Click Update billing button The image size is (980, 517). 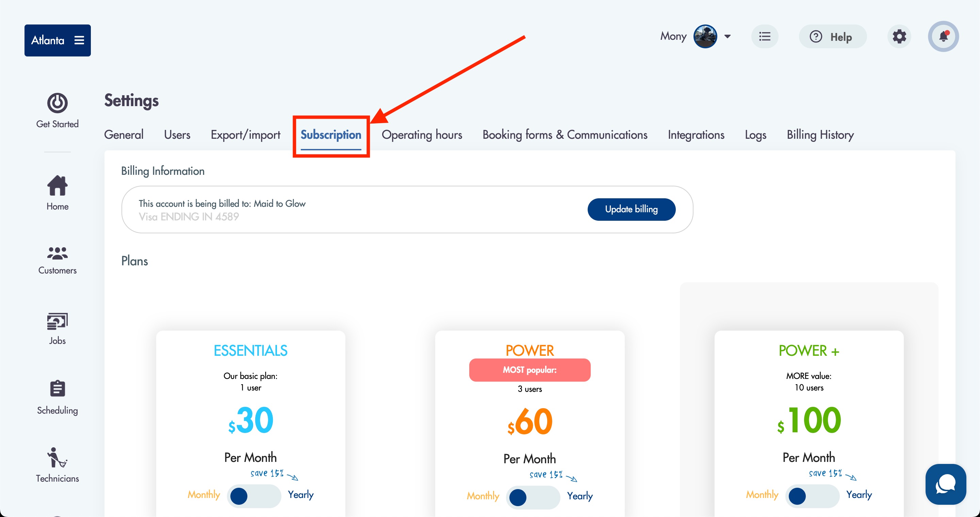coord(632,209)
